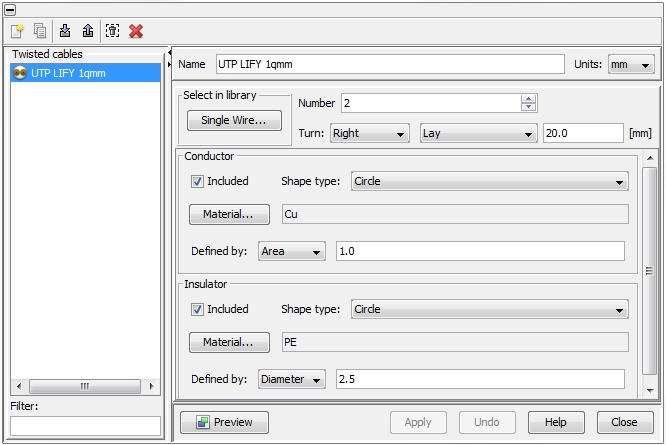Click the Import cable icon
This screenshot has width=666, height=445.
65,31
